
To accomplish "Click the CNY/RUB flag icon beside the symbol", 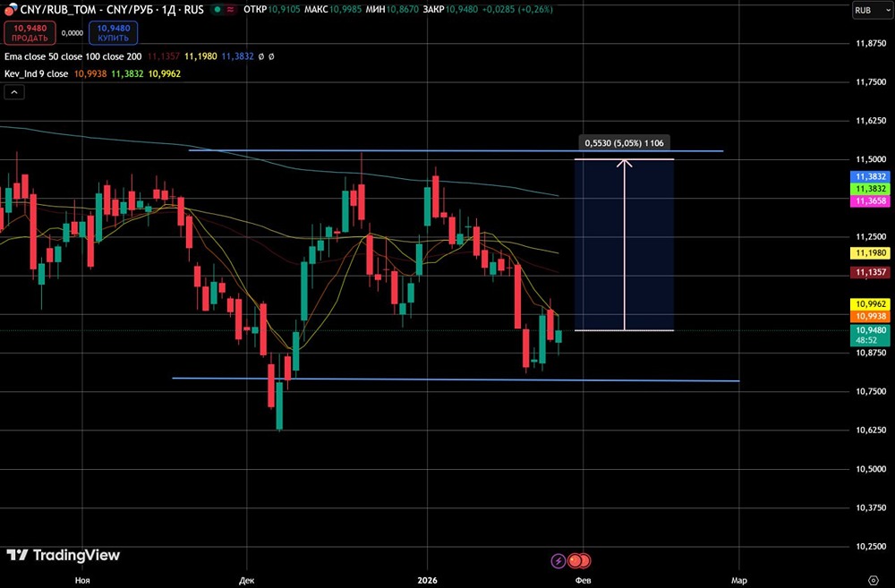I will 6,9.
